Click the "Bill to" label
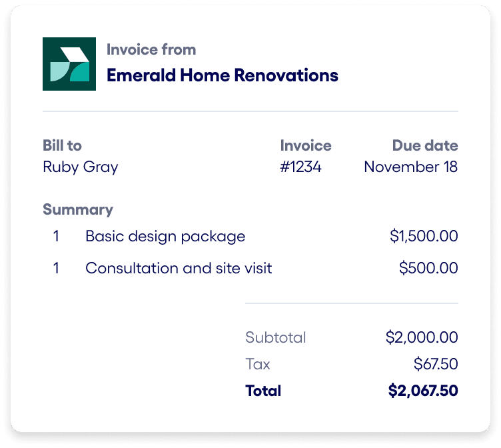Viewport: 501px width, 448px height. pyautogui.click(x=62, y=145)
